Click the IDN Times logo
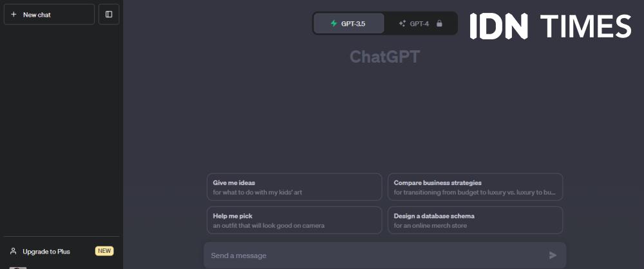The image size is (644, 269). click(x=551, y=26)
